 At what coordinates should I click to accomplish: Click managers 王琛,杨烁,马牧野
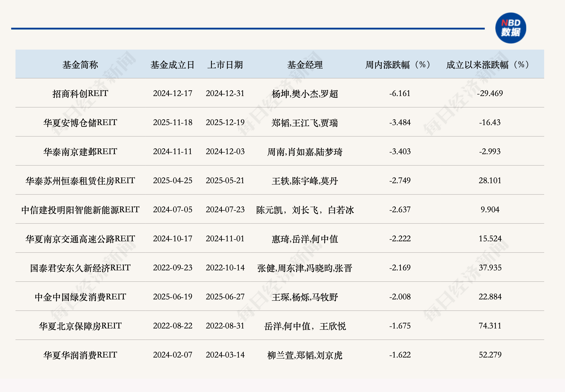pyautogui.click(x=305, y=297)
